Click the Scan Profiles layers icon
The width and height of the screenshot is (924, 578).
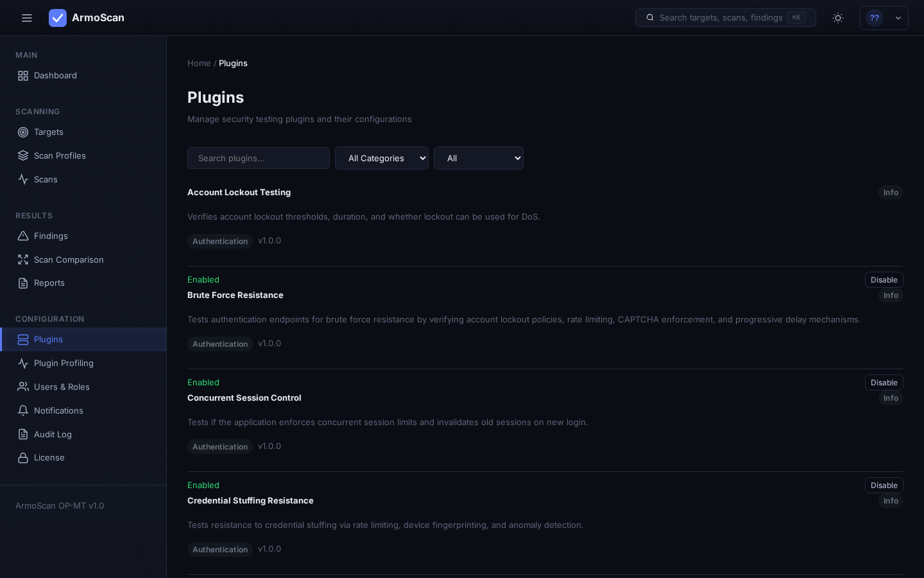pyautogui.click(x=23, y=155)
